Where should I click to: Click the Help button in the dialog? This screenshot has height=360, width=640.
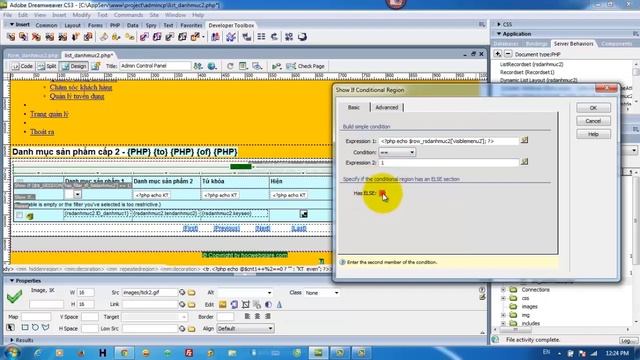tap(593, 134)
